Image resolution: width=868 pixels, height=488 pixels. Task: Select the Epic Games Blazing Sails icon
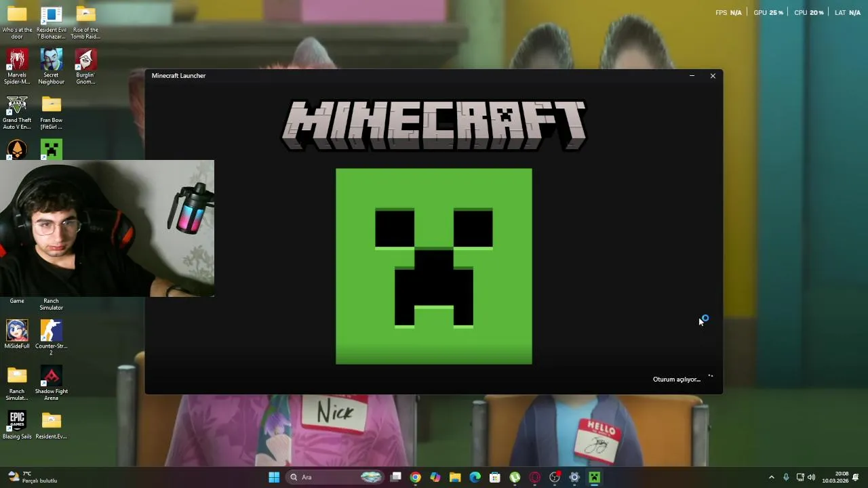pyautogui.click(x=17, y=426)
